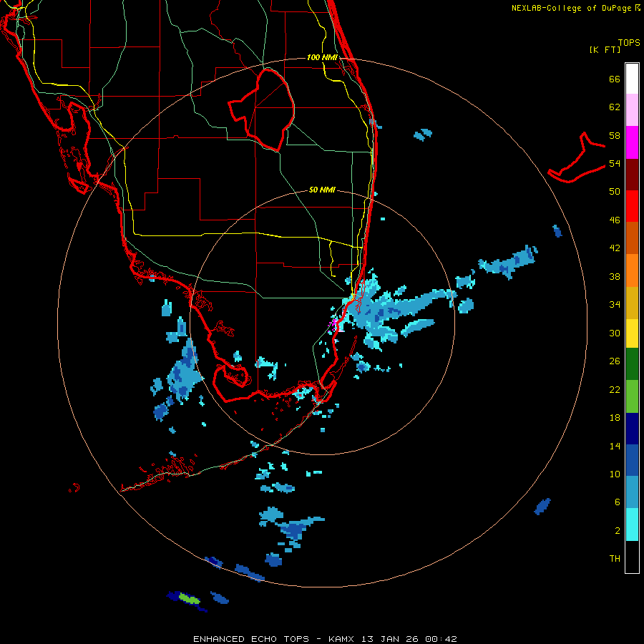
Task: Click the TH threshold legend label
Action: [x=615, y=559]
